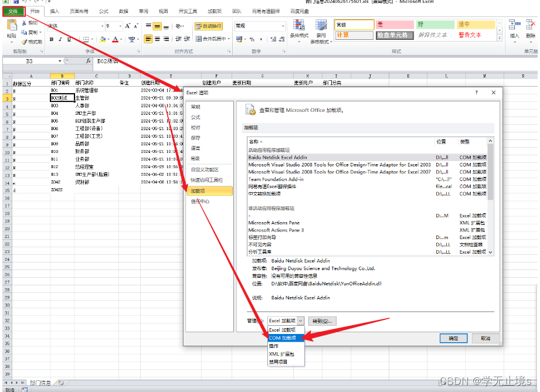The width and height of the screenshot is (540, 392).
Task: Toggle Italic formatting in ribbon
Action: click(60, 39)
